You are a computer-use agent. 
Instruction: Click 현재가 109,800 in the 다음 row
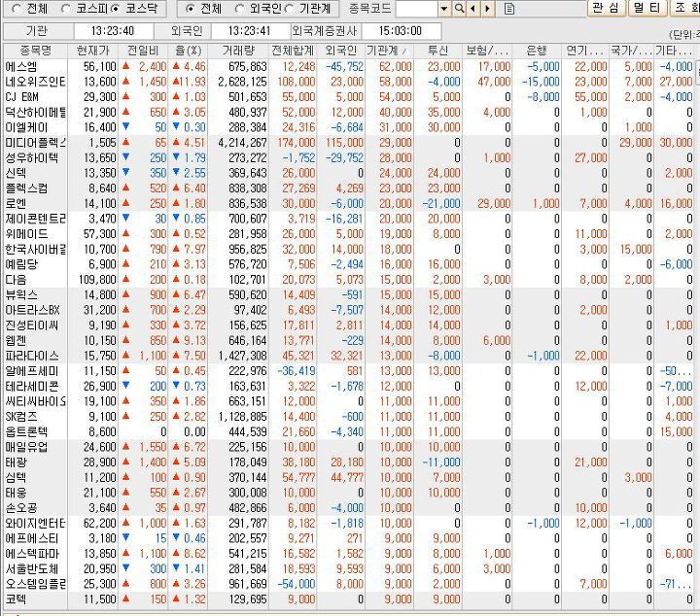(97, 280)
